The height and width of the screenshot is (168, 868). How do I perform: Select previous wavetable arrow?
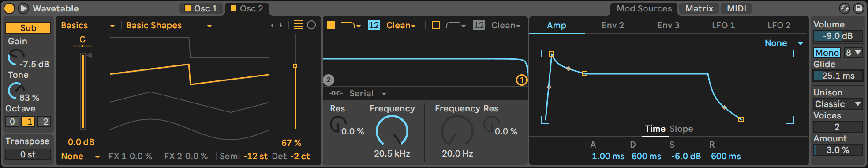272,26
